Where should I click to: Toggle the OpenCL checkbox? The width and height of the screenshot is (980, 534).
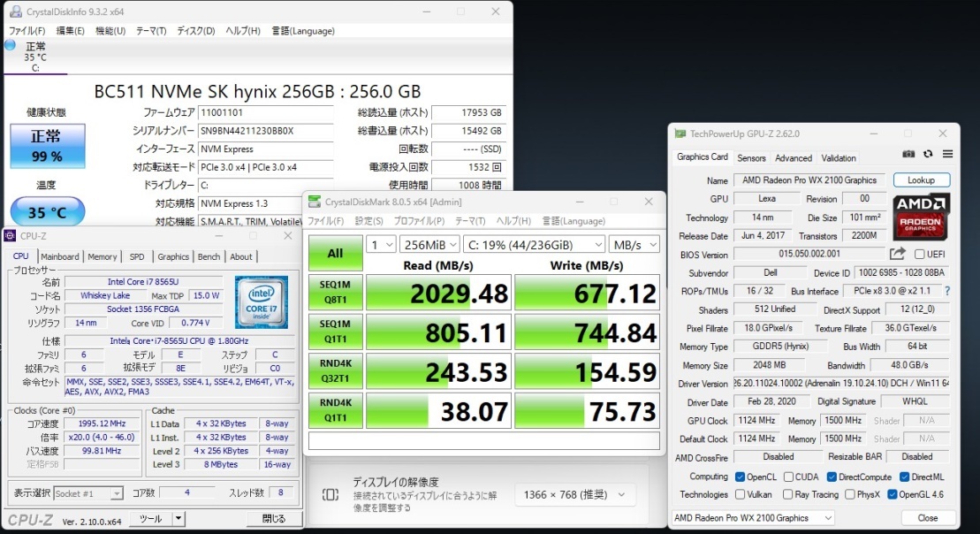(x=740, y=477)
